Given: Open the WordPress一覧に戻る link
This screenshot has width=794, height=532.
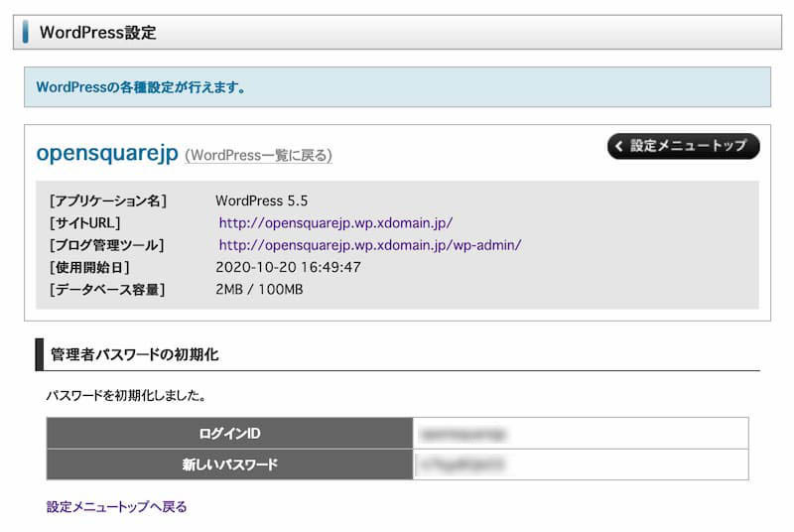Looking at the screenshot, I should pos(259,156).
